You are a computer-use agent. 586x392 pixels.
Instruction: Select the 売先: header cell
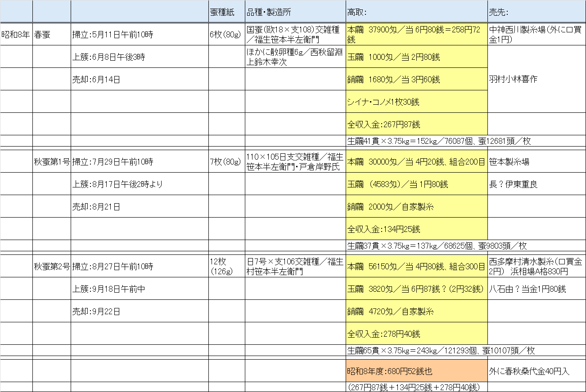coord(537,12)
